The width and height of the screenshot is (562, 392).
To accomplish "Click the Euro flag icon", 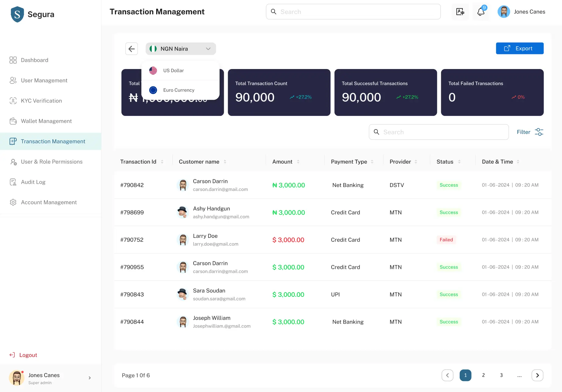I will [153, 90].
